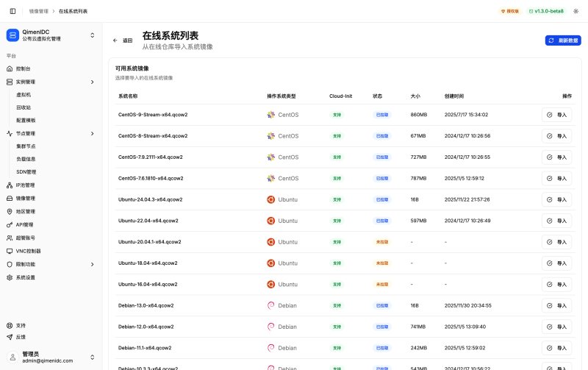Open 回收站 in the sidebar
This screenshot has height=370, width=588.
24,107
